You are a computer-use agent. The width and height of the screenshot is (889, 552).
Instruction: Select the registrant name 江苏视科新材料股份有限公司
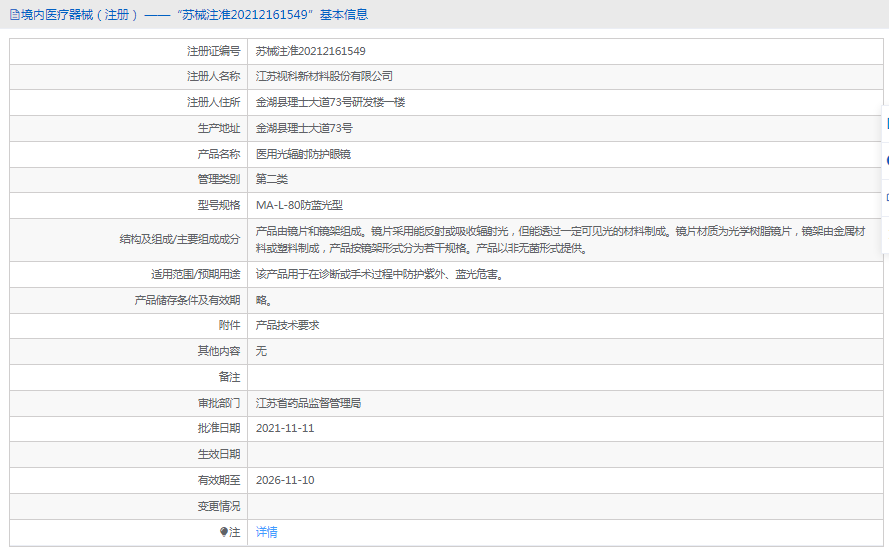[x=324, y=76]
